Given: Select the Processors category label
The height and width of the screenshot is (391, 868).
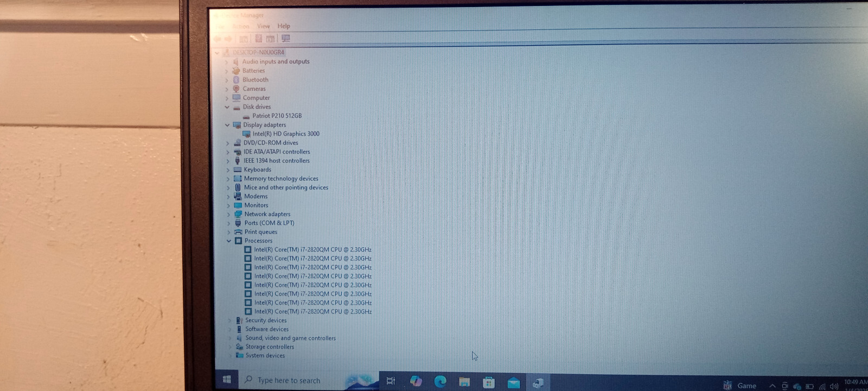Looking at the screenshot, I should (258, 241).
